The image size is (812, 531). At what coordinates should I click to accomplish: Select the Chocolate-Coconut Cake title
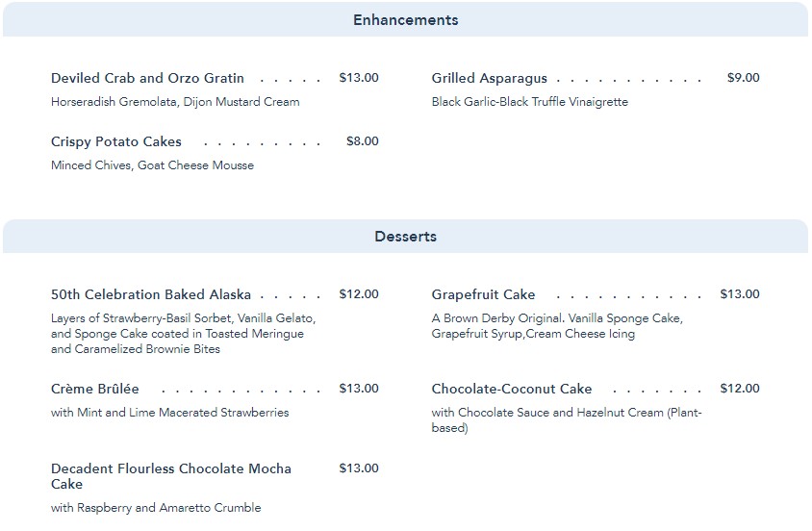pyautogui.click(x=511, y=390)
